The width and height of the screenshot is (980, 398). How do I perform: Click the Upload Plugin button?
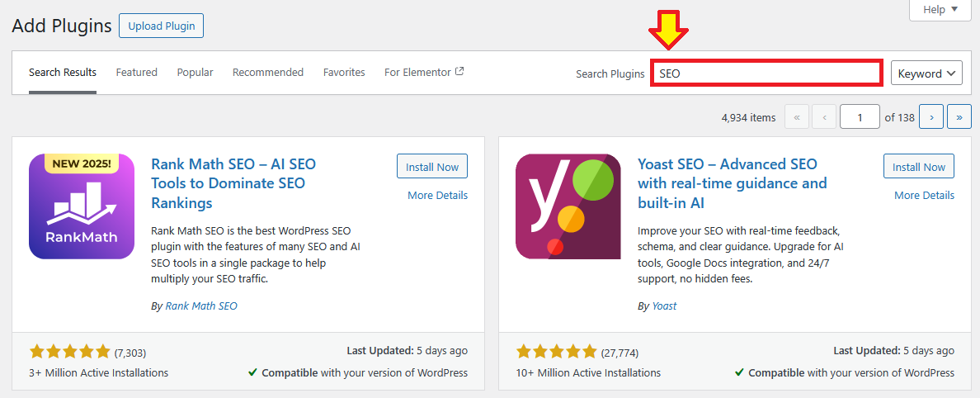[161, 26]
